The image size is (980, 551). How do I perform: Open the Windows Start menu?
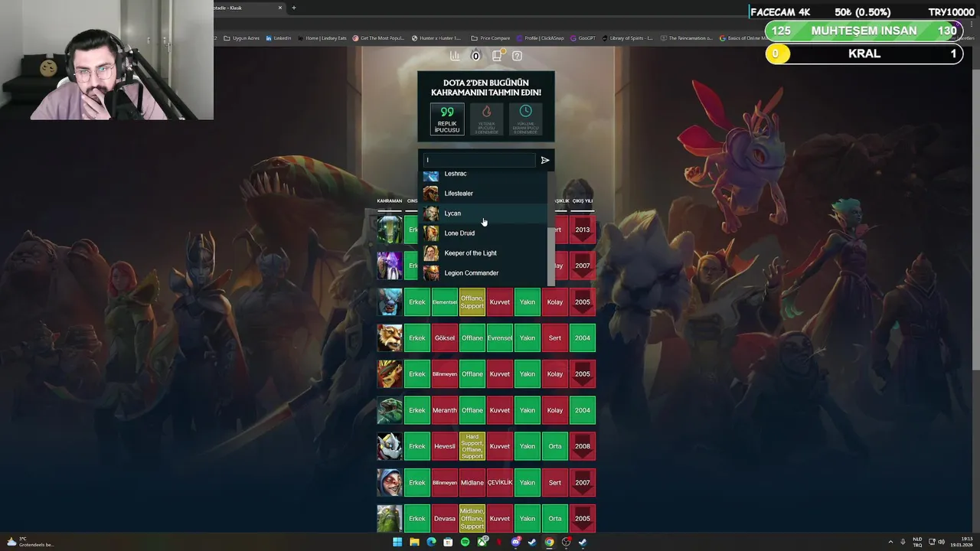pos(397,542)
